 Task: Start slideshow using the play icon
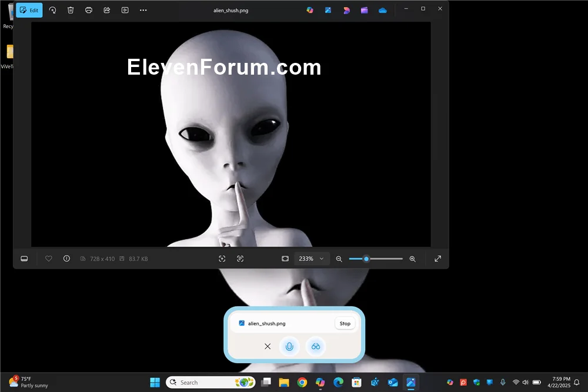pyautogui.click(x=125, y=10)
